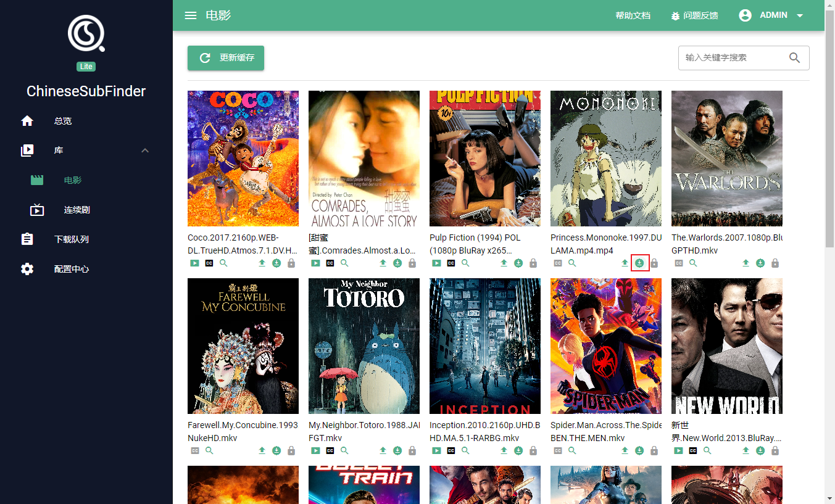This screenshot has height=504, width=835.
Task: Open the ADMIN account dropdown
Action: 771,15
